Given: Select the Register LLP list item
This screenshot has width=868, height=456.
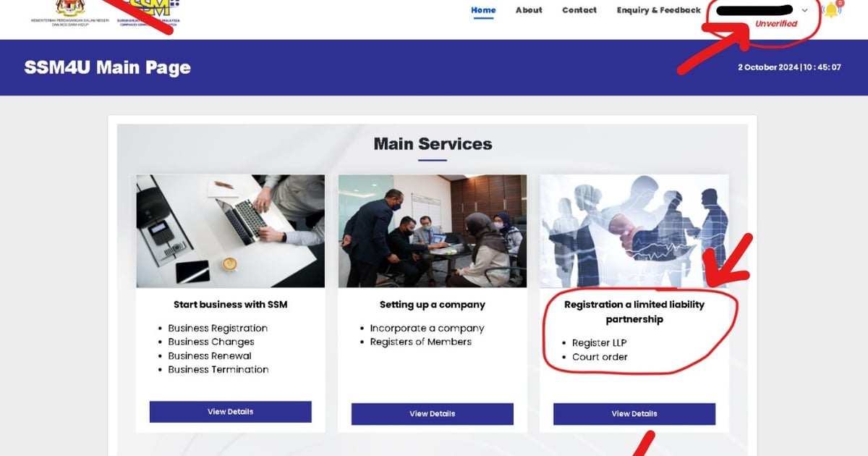Looking at the screenshot, I should click(600, 342).
